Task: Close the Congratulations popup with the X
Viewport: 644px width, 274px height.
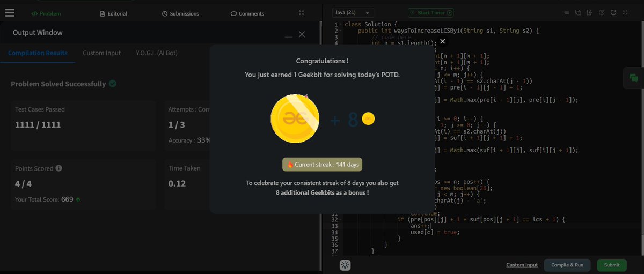Action: 442,41
